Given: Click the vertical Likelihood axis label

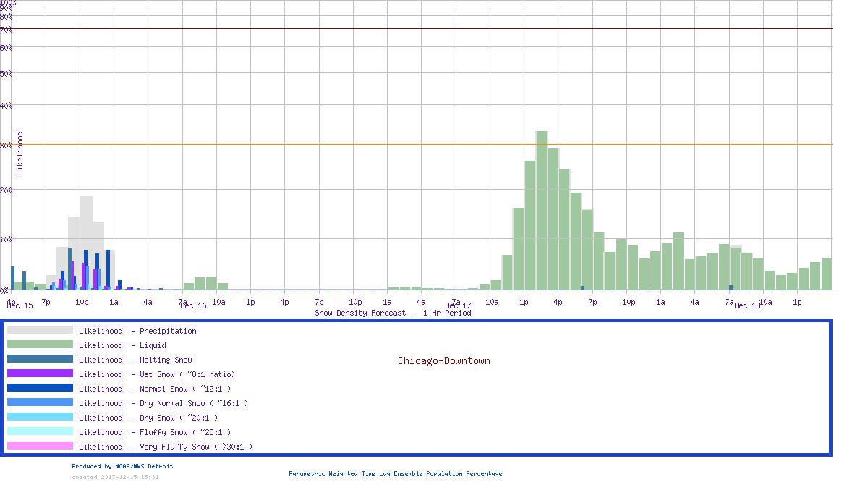Looking at the screenshot, I should click(x=20, y=153).
